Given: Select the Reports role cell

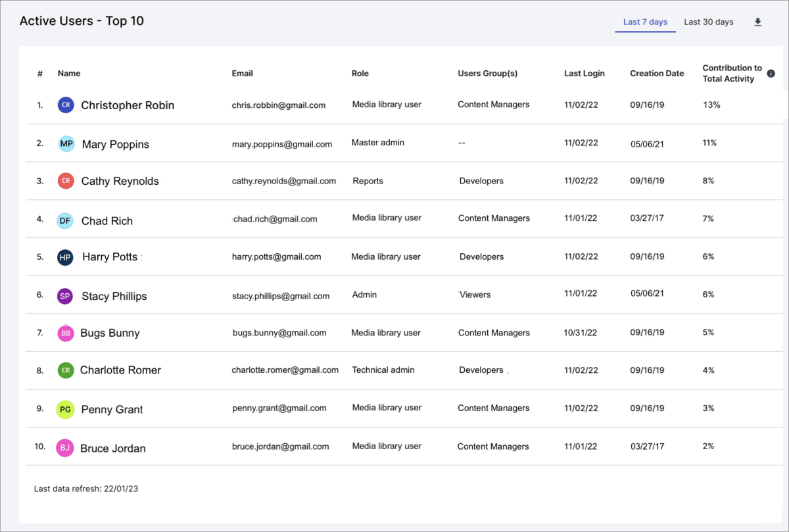Looking at the screenshot, I should [368, 181].
